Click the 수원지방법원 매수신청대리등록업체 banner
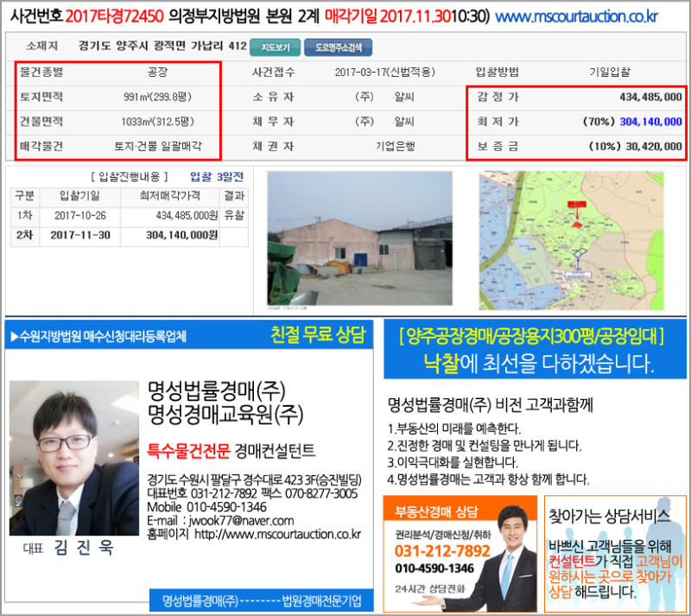 click(x=98, y=336)
